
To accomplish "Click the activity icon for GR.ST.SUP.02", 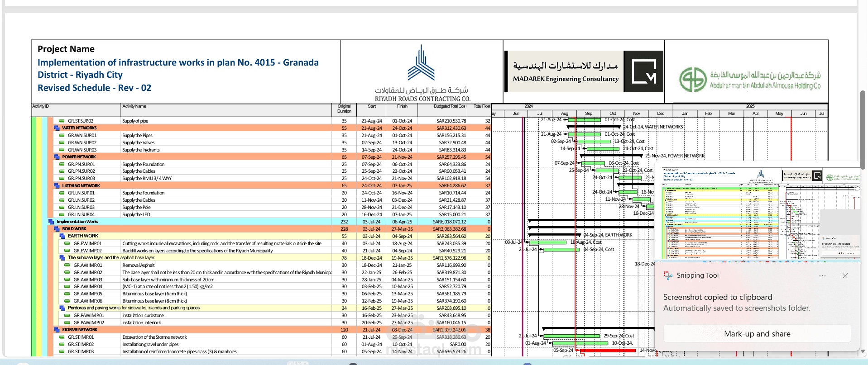I will [x=62, y=121].
